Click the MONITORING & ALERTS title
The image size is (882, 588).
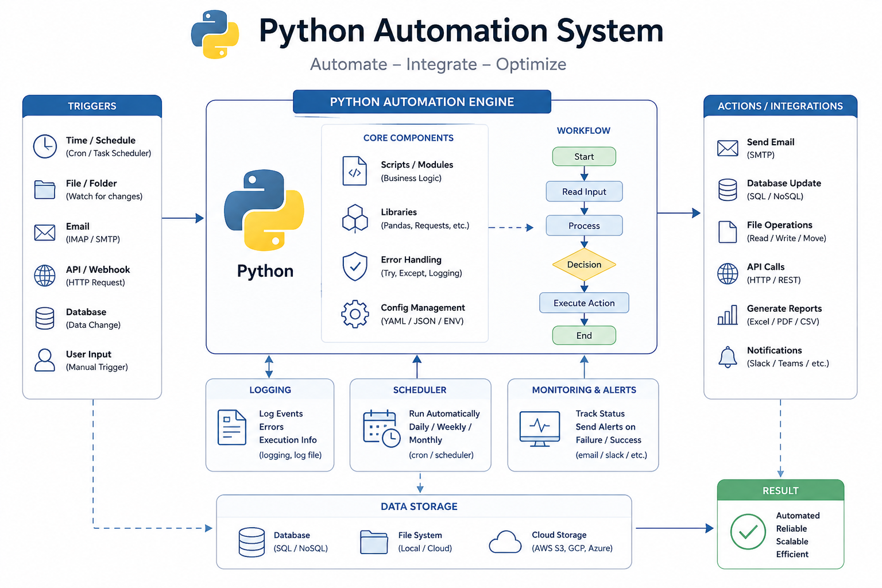click(x=584, y=390)
